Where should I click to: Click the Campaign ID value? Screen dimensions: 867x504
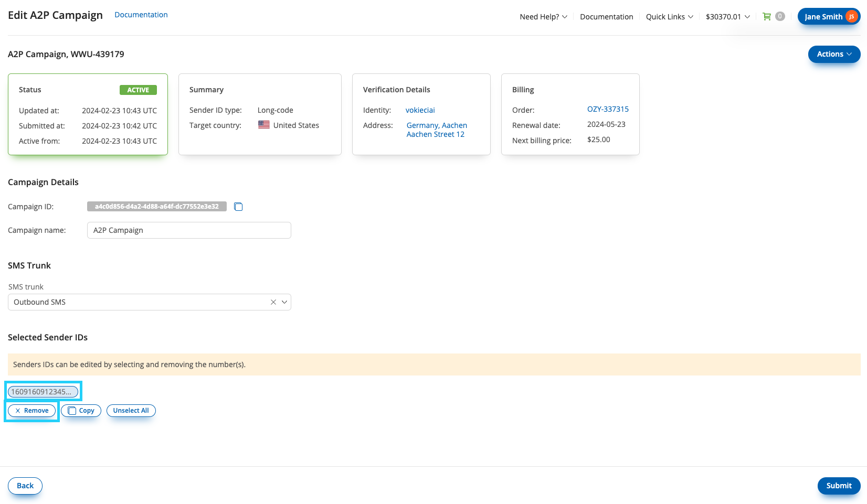pyautogui.click(x=157, y=207)
